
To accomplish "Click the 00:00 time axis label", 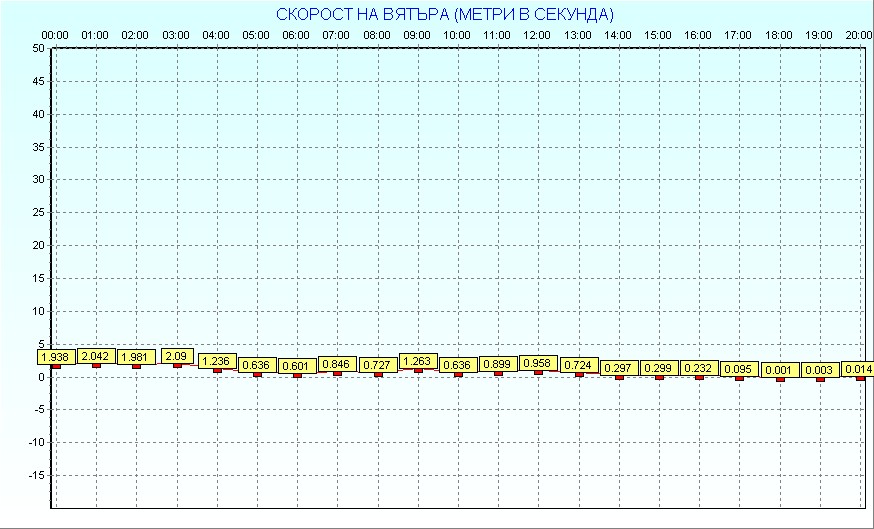I will [x=55, y=35].
